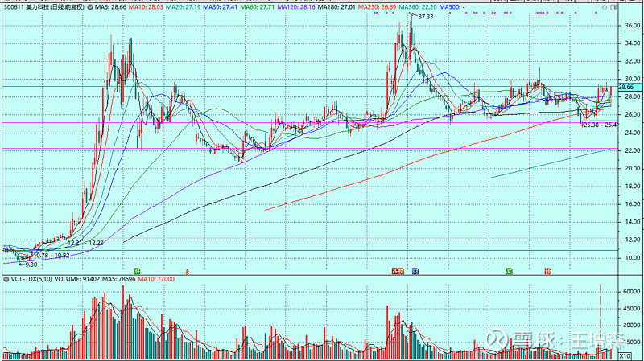This screenshot has height=361, width=644.
Task: Select the MA5: 28.66 indicator label
Action: [108, 6]
